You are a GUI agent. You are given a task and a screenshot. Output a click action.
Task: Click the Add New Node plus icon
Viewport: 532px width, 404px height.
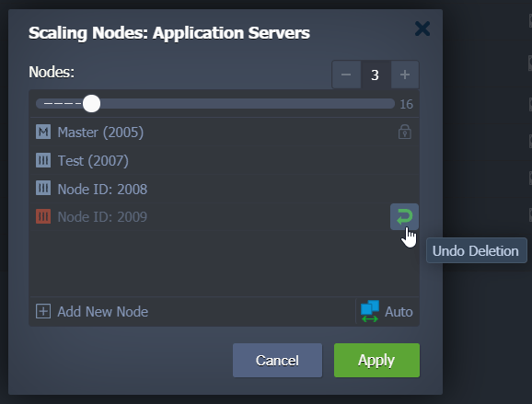click(x=43, y=311)
